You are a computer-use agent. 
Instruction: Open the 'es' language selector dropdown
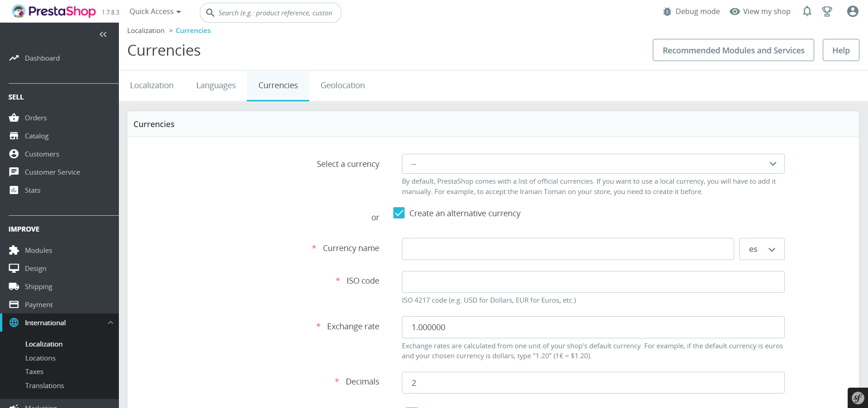(x=761, y=249)
